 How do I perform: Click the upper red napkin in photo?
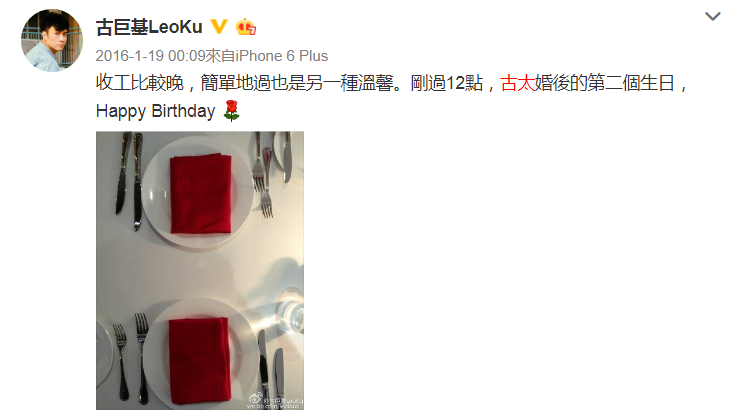click(x=201, y=194)
